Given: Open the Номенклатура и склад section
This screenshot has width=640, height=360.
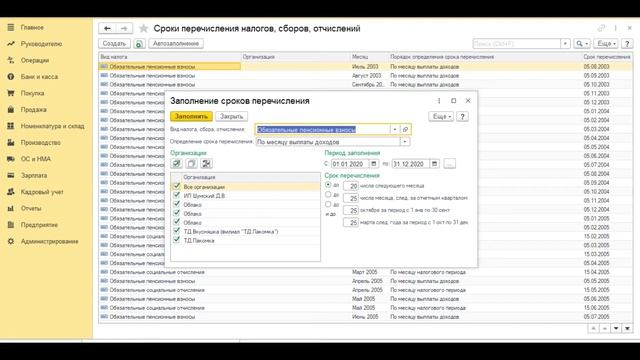Looking at the screenshot, I should (53, 126).
